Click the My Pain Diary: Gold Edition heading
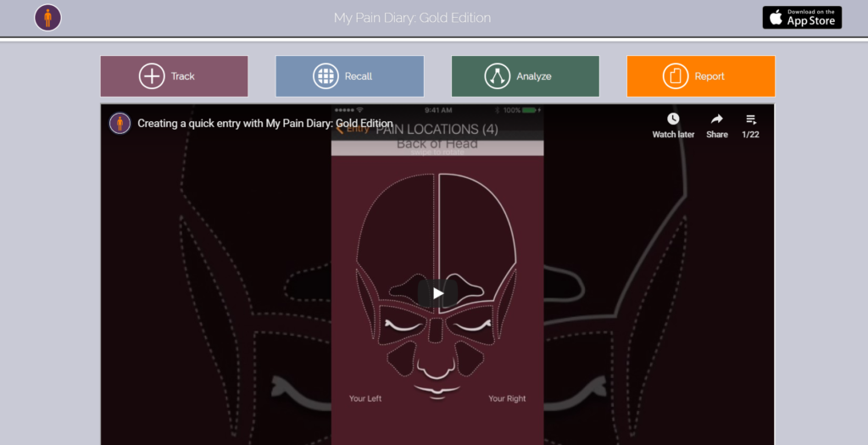 [413, 18]
